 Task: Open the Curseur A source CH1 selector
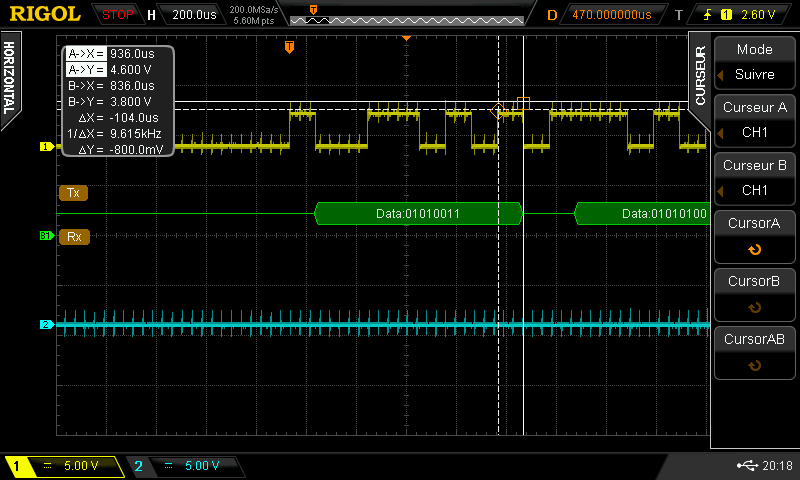754,120
